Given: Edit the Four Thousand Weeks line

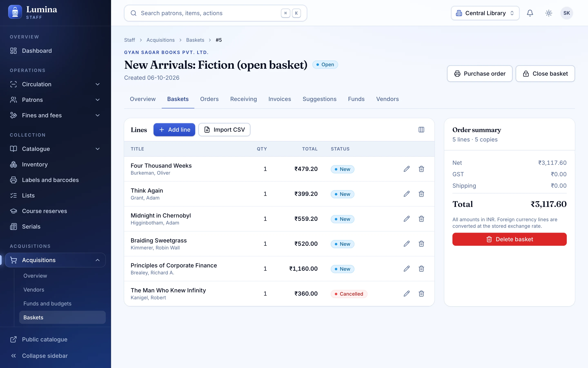Looking at the screenshot, I should [x=407, y=169].
